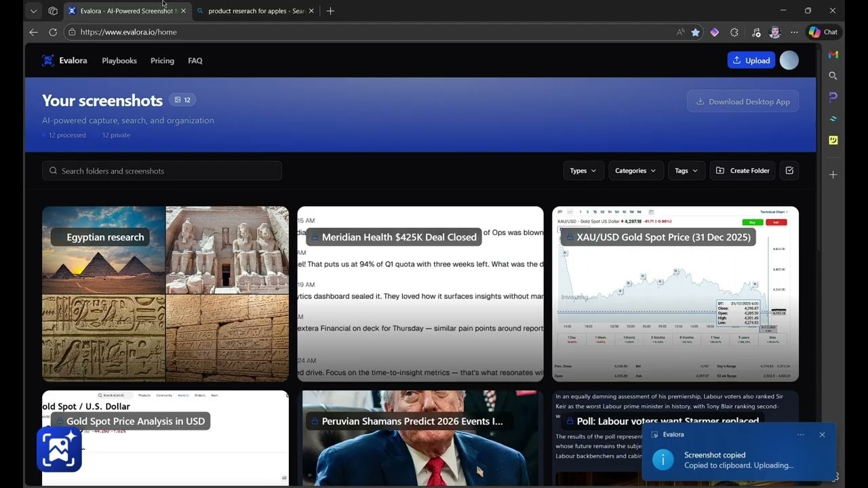
Task: Open the user avatar menu
Action: 789,60
